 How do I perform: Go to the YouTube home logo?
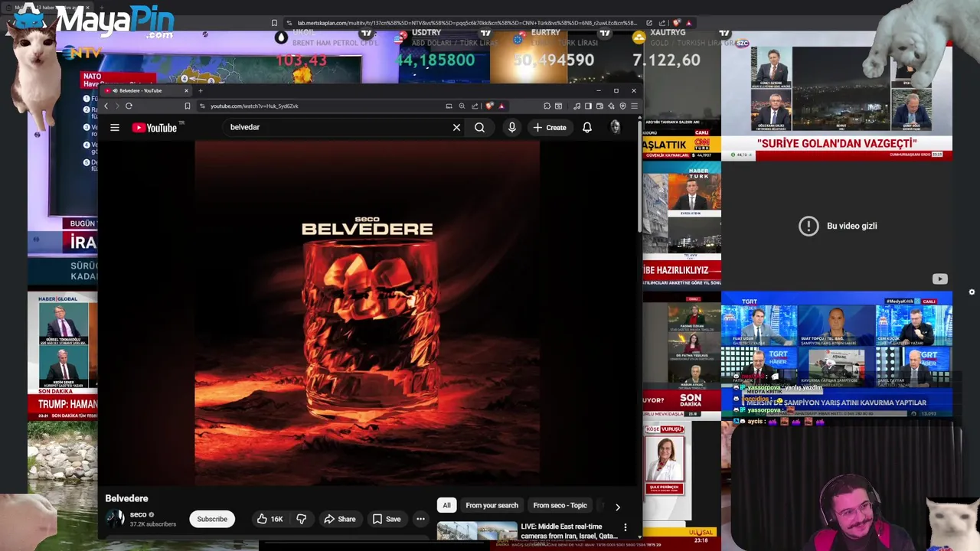(155, 128)
